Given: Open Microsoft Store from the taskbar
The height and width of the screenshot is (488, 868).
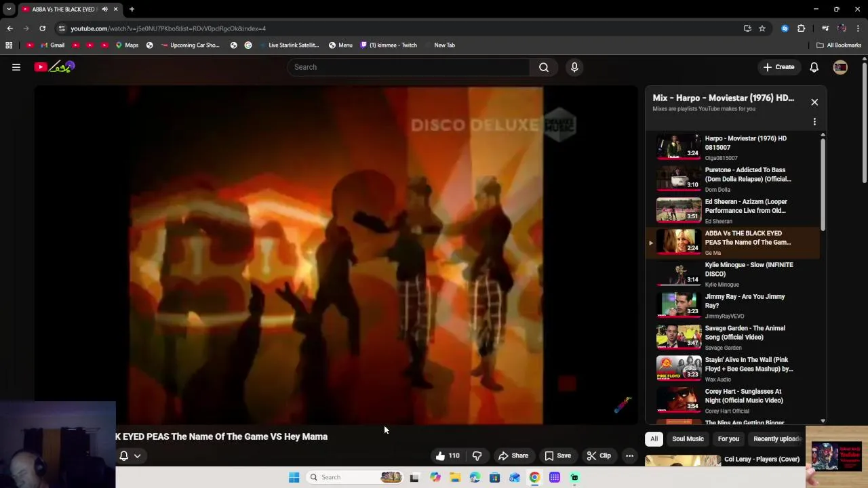Looking at the screenshot, I should point(494,477).
